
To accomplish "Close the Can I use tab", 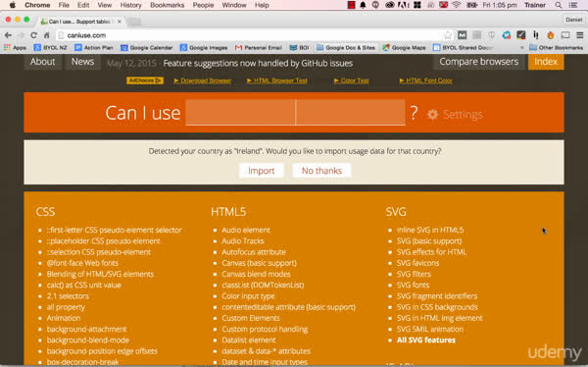I will click(120, 22).
